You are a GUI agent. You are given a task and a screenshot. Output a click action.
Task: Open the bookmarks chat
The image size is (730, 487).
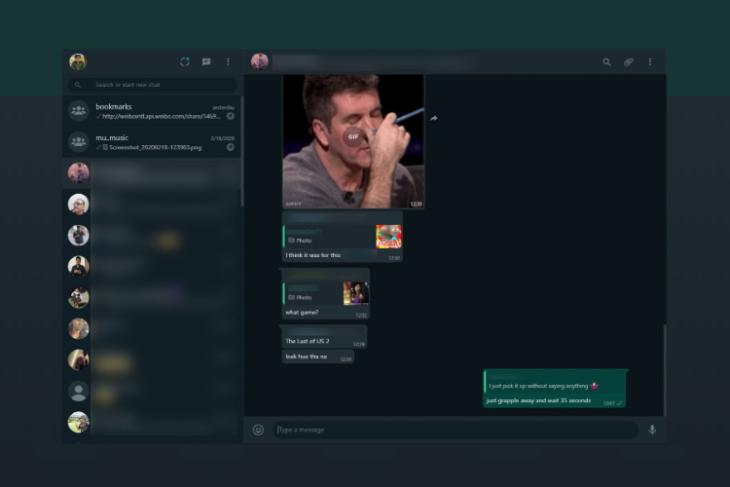coord(152,111)
